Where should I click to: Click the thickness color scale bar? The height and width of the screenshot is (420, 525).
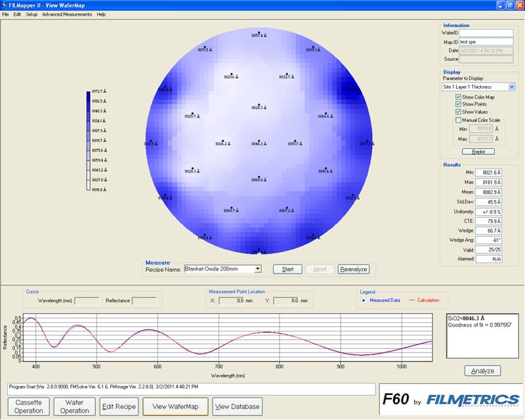[89, 140]
